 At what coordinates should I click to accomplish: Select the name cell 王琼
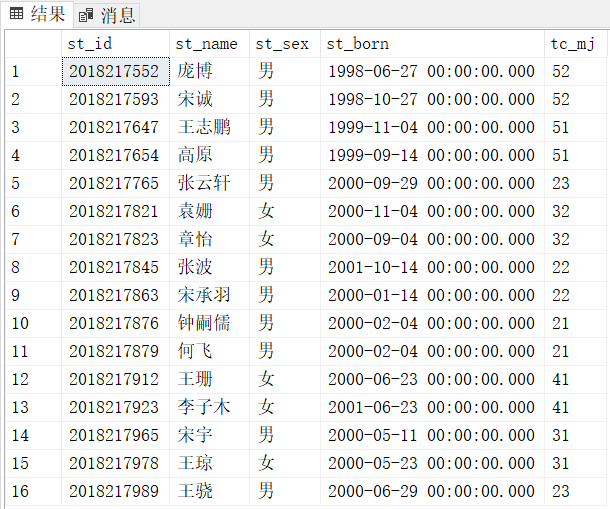tap(209, 463)
